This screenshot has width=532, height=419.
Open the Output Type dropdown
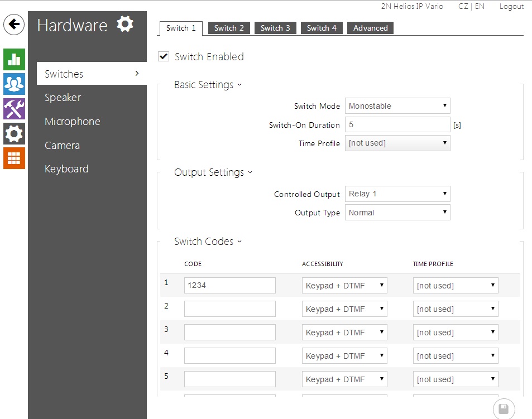click(x=397, y=213)
